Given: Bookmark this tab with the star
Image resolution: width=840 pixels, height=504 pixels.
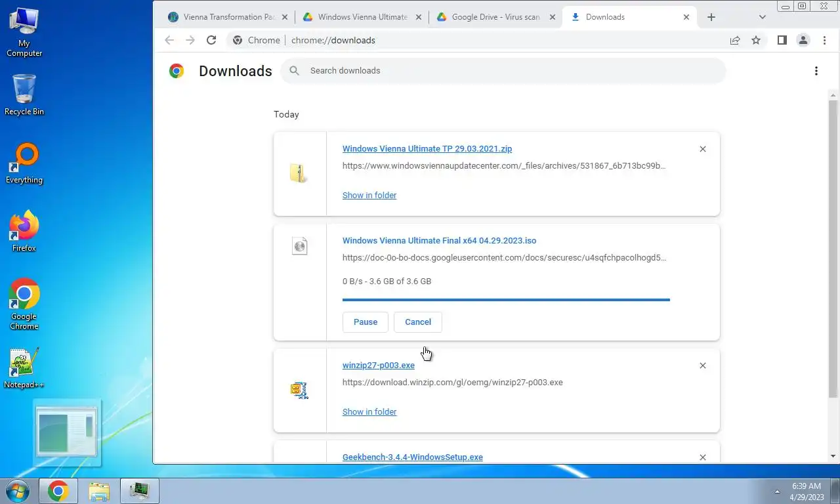Looking at the screenshot, I should click(x=756, y=40).
